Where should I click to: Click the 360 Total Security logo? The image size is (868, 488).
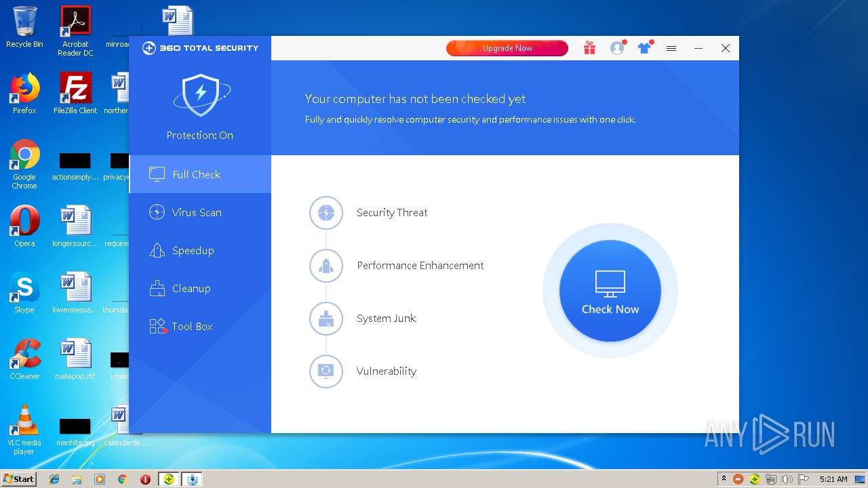[x=200, y=48]
